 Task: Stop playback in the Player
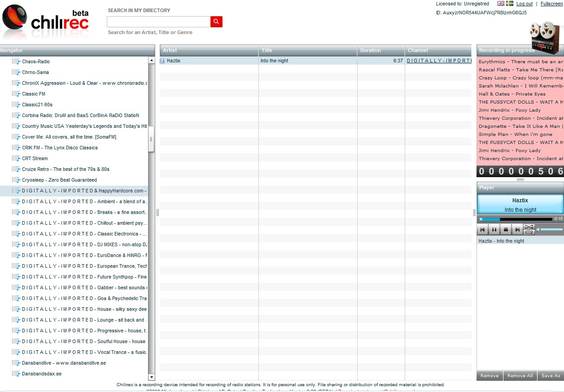[x=506, y=229]
